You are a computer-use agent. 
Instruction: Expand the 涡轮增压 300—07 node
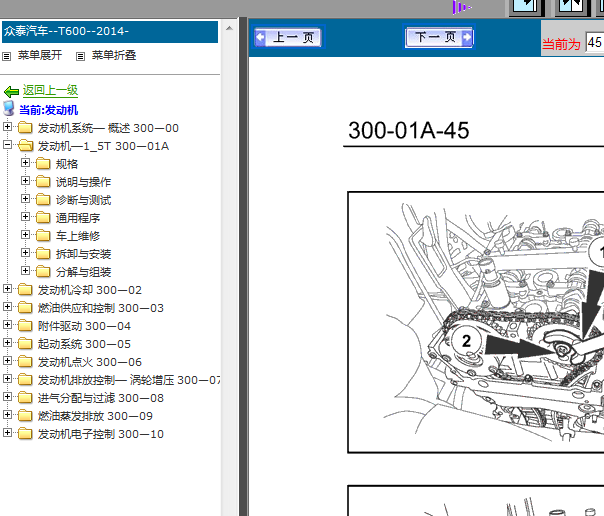point(7,379)
